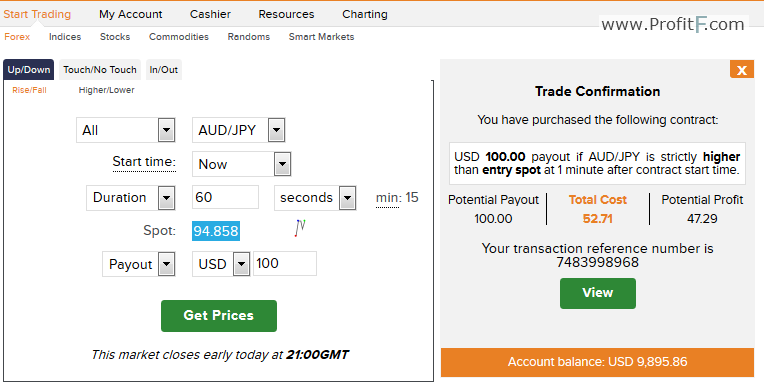The width and height of the screenshot is (764, 387).
Task: Open the seconds unit dropdown
Action: coord(315,197)
